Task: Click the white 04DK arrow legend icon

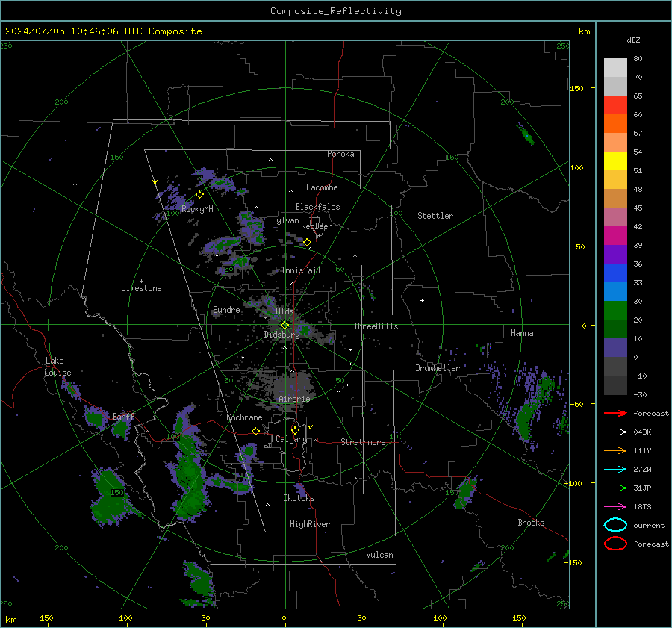Action: coord(615,432)
